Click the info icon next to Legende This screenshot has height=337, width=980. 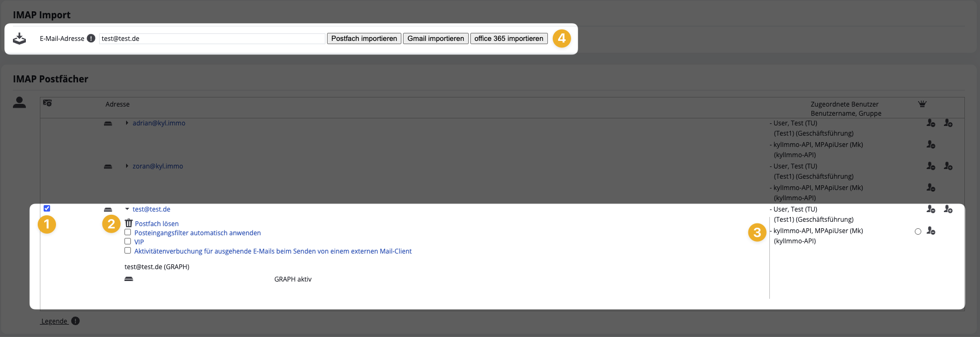75,321
